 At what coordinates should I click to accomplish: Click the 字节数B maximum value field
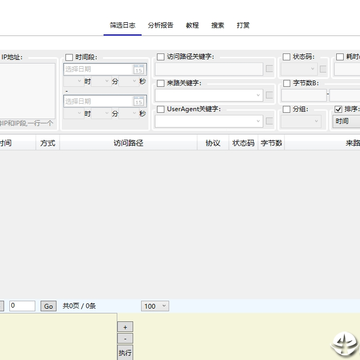(345, 95)
